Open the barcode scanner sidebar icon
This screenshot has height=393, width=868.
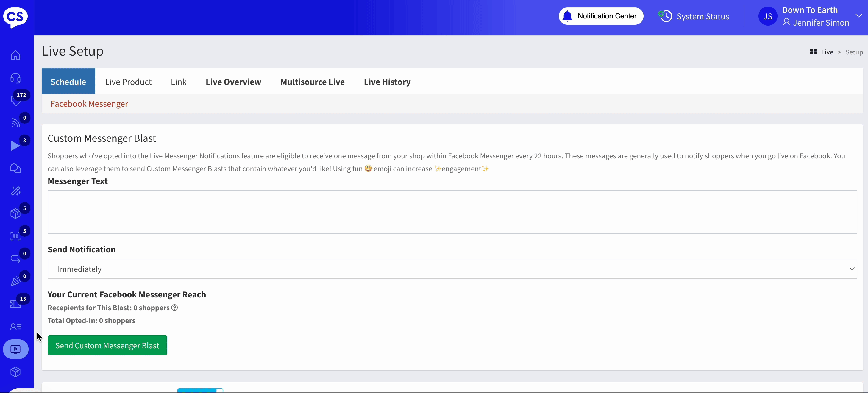pos(15,236)
